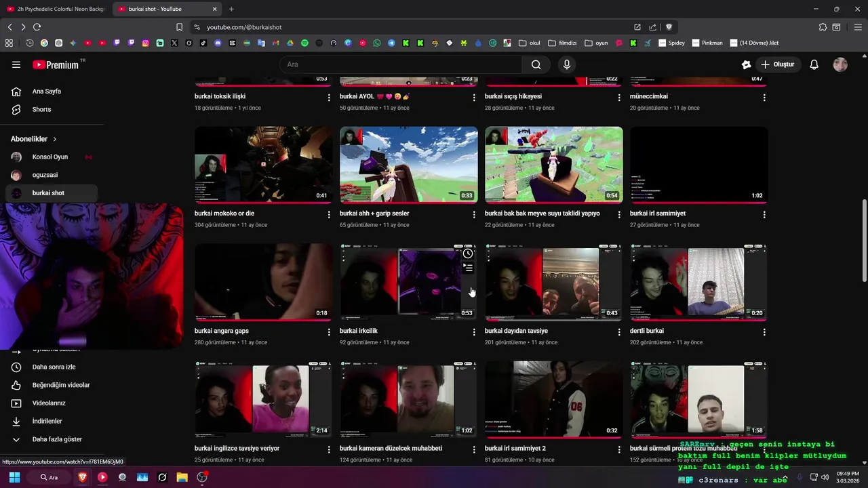Viewport: 868px width, 488px height.
Task: Open X (Twitter) bookmark icon
Action: (174, 43)
